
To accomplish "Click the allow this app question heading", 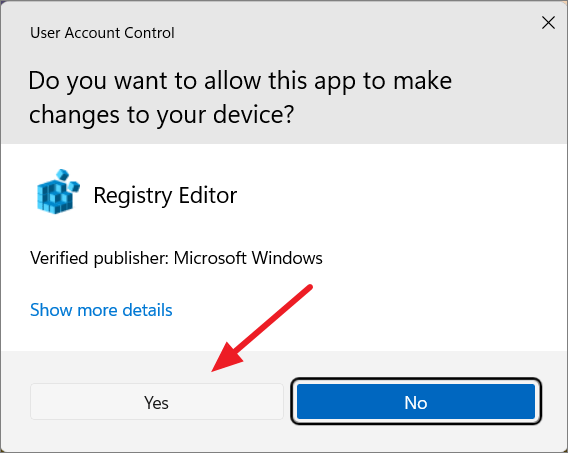I will tap(240, 97).
